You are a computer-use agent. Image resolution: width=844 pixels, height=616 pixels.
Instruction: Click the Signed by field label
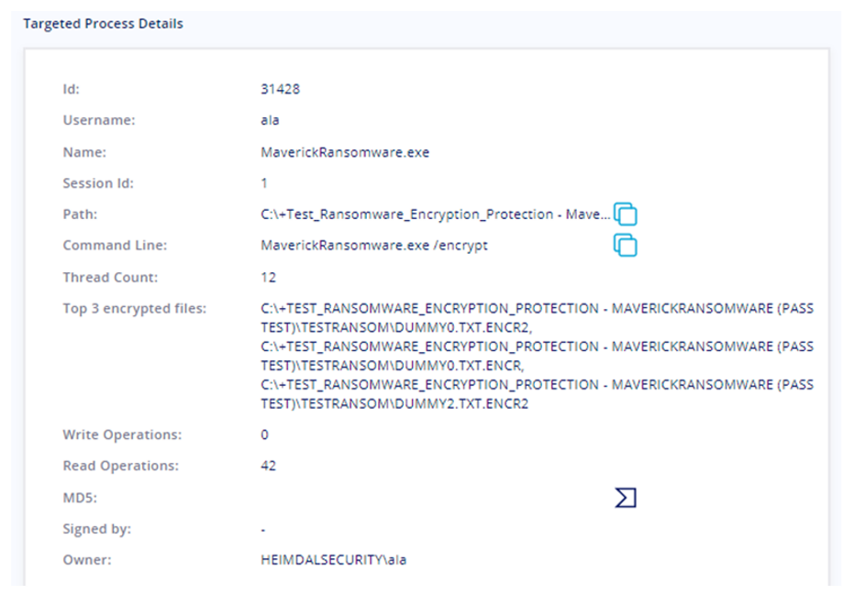coord(96,529)
